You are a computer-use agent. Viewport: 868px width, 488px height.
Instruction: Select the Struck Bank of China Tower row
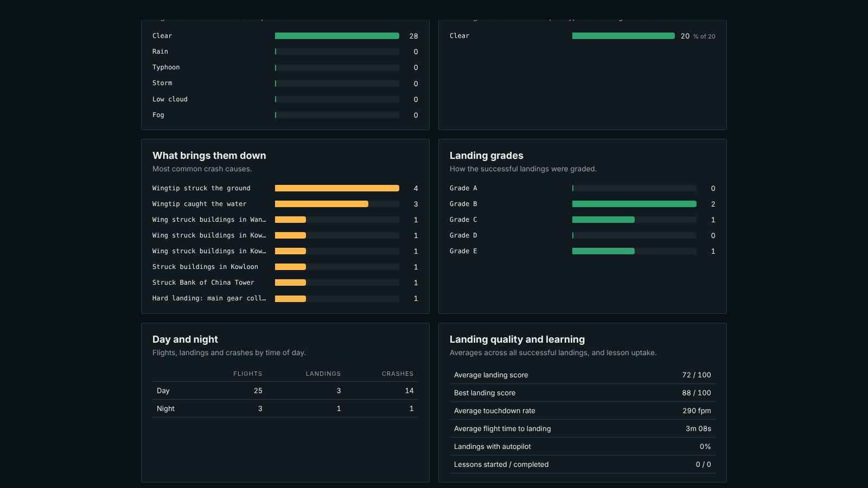(285, 282)
